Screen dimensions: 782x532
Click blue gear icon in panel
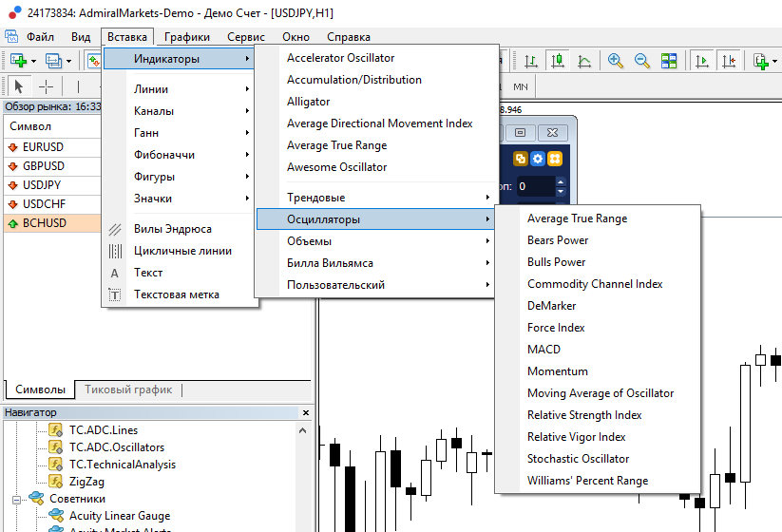[x=538, y=159]
